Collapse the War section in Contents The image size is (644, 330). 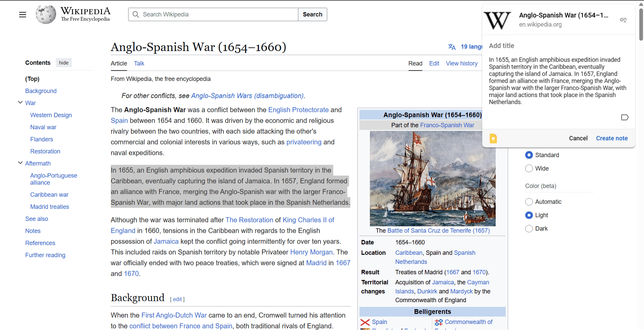click(20, 102)
